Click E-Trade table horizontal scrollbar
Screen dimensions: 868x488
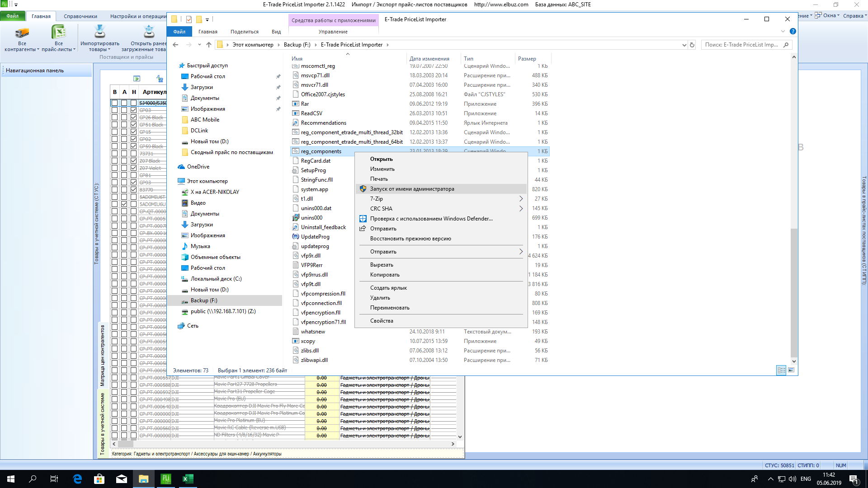[x=126, y=444]
